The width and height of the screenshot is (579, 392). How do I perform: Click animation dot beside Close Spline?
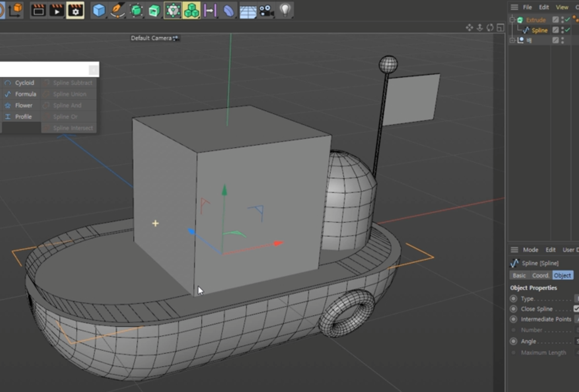(x=513, y=309)
